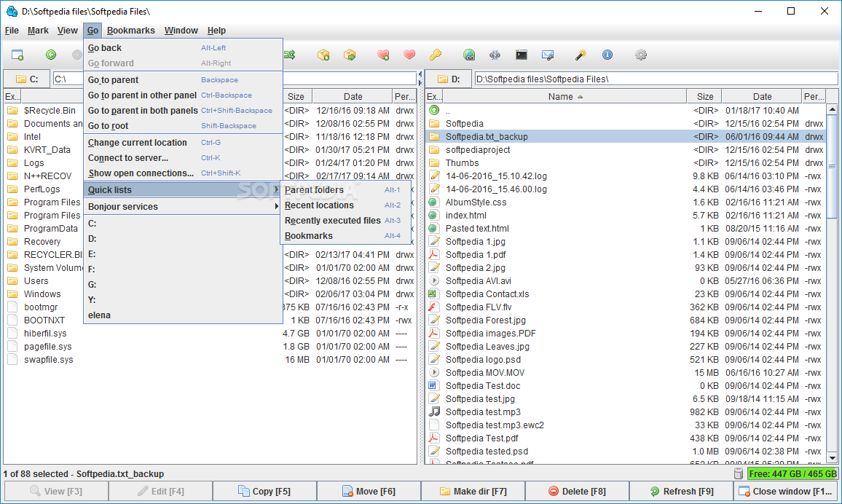Click the Edit bookmarks heart icon
842x504 pixels.
coord(409,55)
